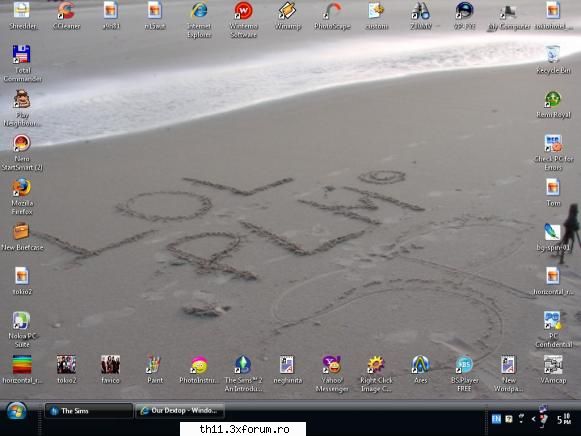Launch CCleaner from the desktop
The image size is (581, 436).
(x=66, y=16)
